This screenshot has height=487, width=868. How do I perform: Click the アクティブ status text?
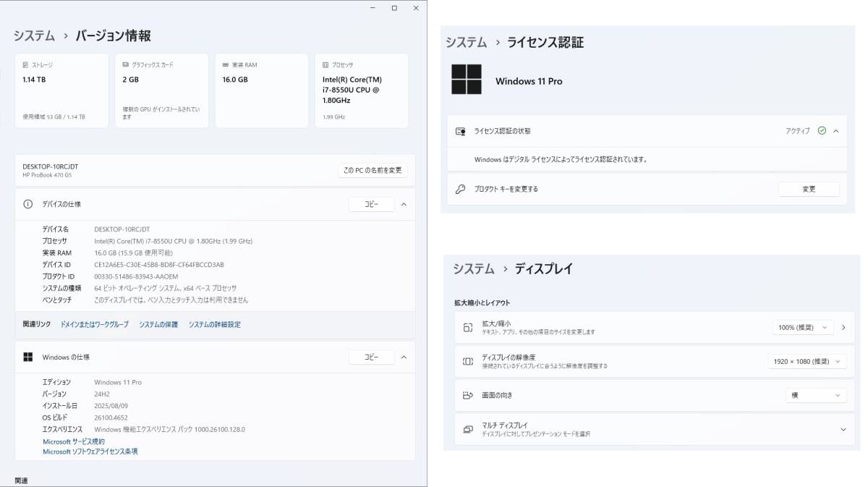(798, 131)
